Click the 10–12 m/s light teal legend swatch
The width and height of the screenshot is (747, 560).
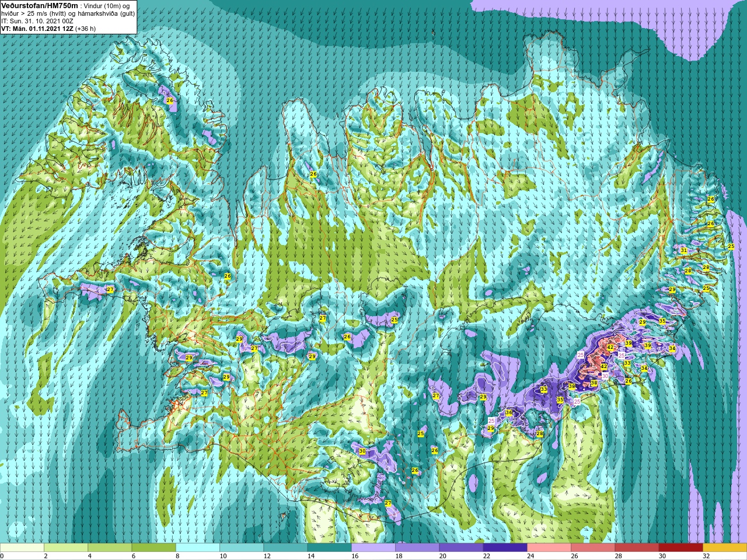tap(242, 548)
